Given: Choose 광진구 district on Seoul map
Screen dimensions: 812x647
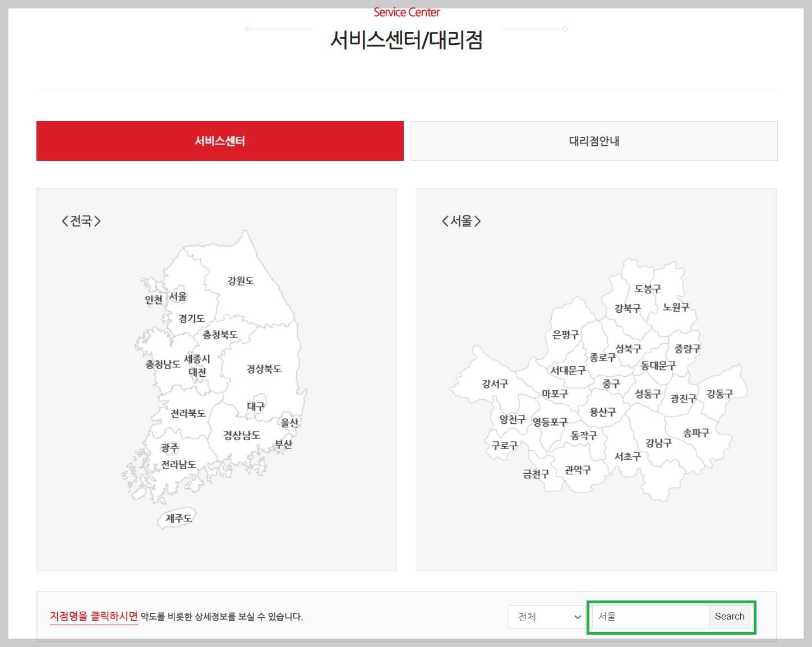Looking at the screenshot, I should [684, 399].
